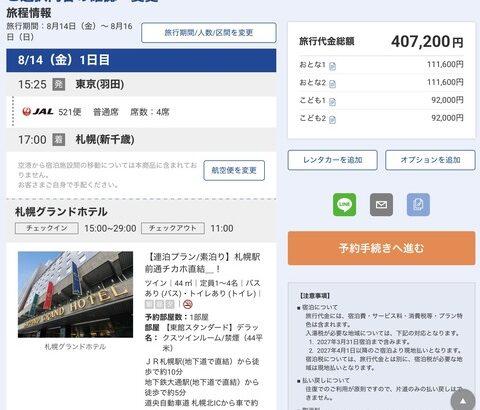This screenshot has width=480, height=410.
Task: Open the 札幌グランドホテル photo thumbnail
Action: click(75, 295)
